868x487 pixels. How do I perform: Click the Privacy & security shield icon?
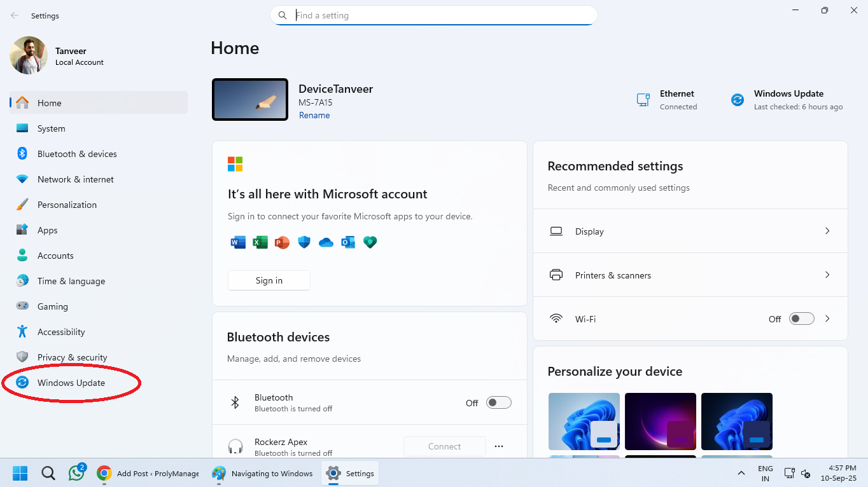22,357
